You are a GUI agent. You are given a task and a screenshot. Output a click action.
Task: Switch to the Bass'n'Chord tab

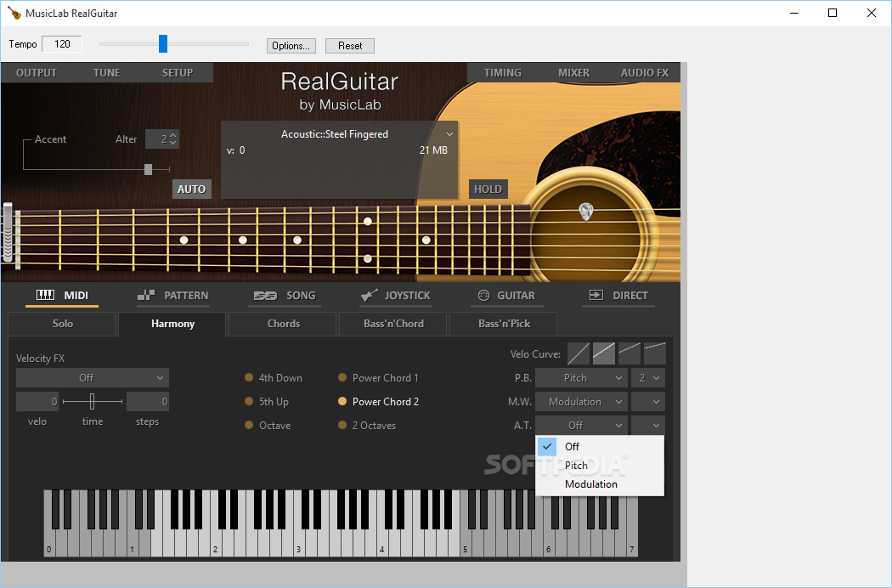point(393,323)
